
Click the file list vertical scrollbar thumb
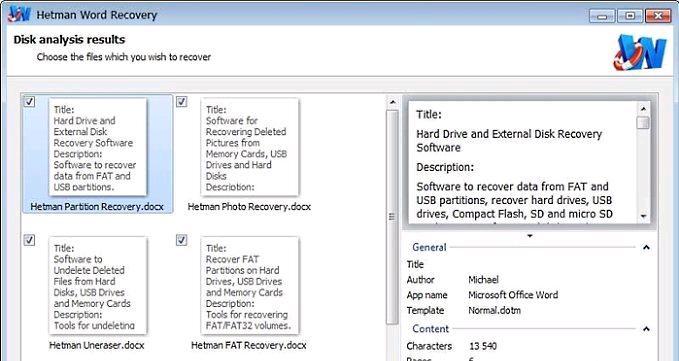[392, 217]
